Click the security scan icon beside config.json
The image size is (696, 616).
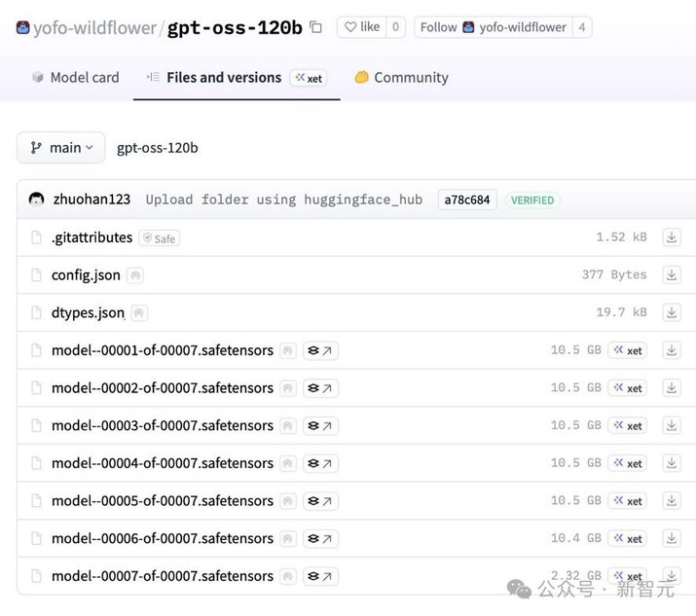[x=135, y=275]
